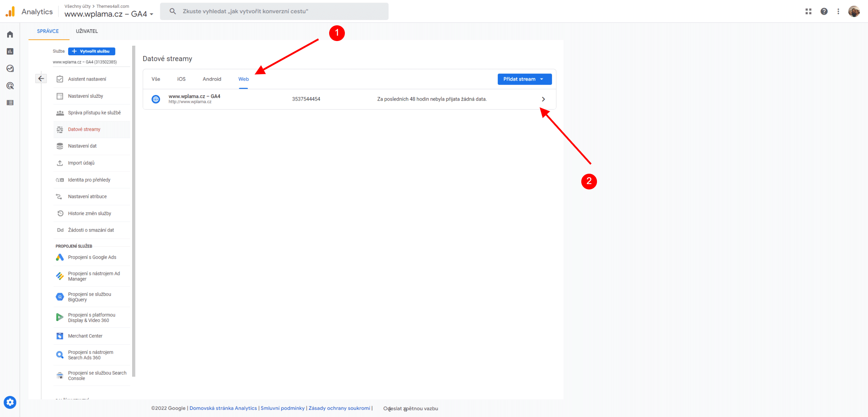Click the user profile avatar
Viewport: 868px width, 417px height.
(x=854, y=11)
